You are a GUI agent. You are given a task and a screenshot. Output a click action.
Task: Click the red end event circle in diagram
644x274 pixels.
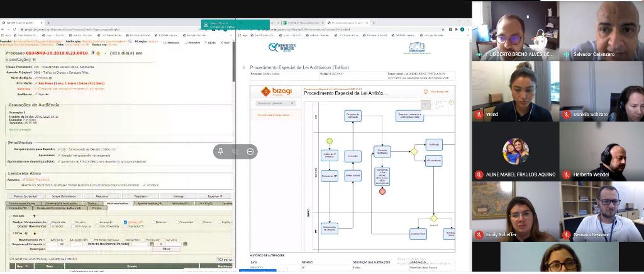tap(382, 191)
